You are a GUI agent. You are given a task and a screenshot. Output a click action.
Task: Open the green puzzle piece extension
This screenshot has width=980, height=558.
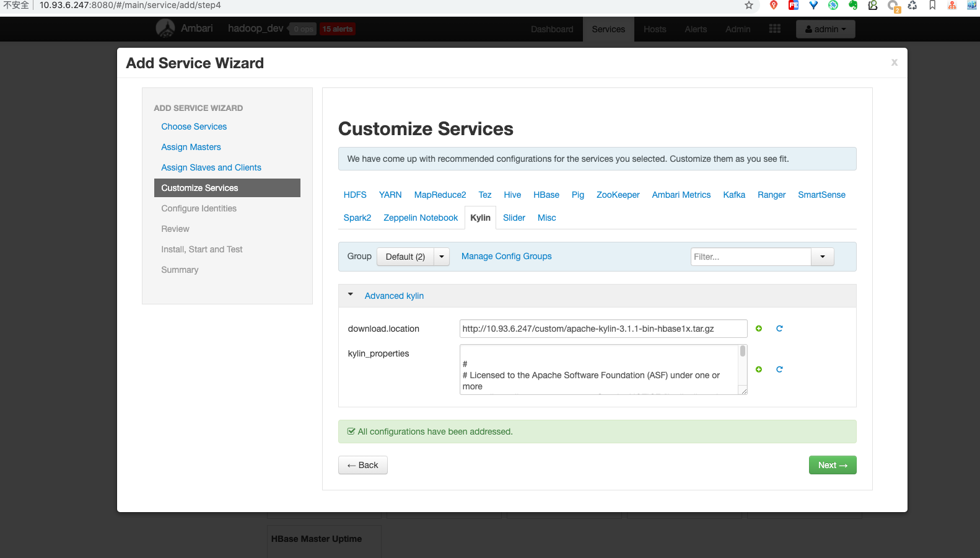pyautogui.click(x=833, y=6)
